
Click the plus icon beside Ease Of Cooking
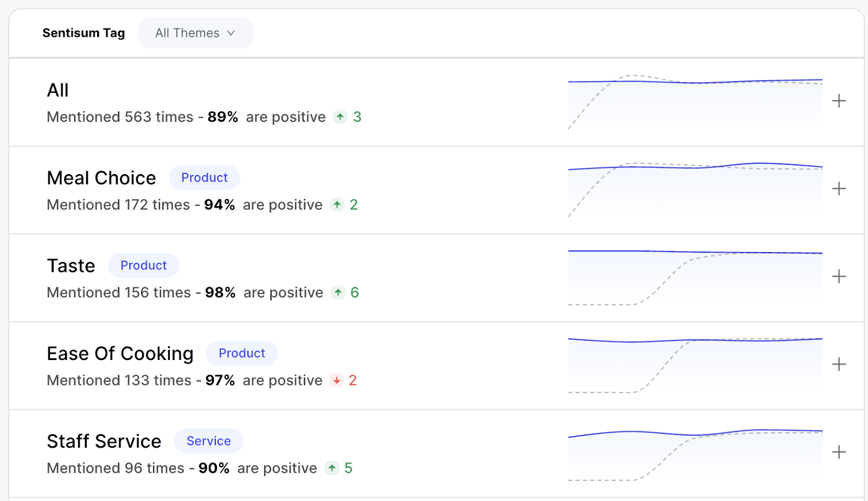click(839, 364)
